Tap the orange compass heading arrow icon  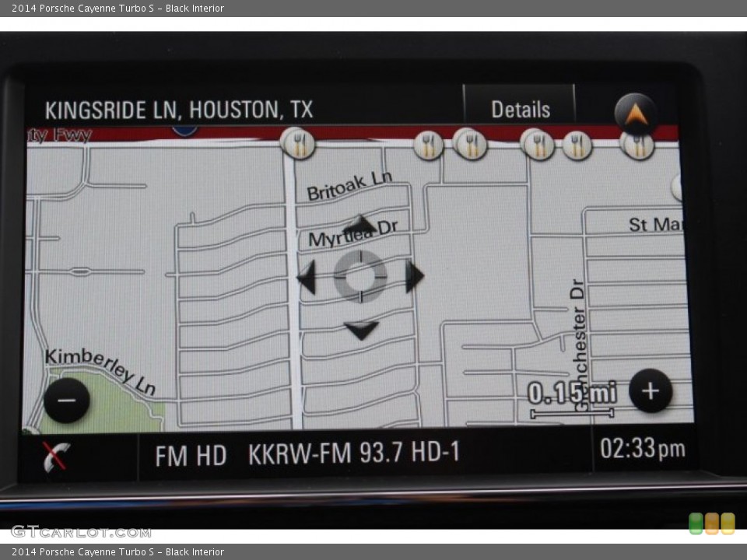coord(636,114)
